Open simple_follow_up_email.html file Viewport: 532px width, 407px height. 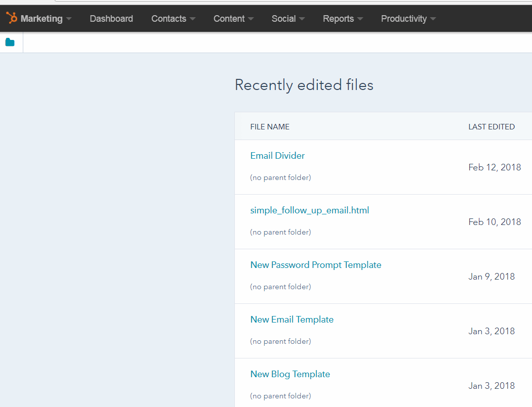click(x=309, y=210)
